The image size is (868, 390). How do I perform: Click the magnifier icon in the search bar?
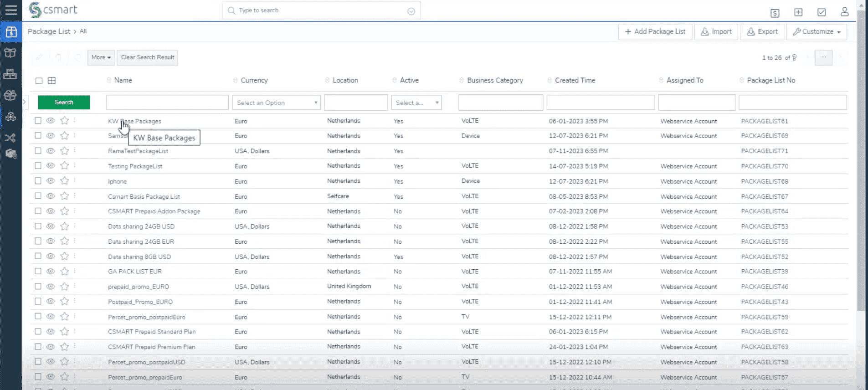pyautogui.click(x=231, y=10)
